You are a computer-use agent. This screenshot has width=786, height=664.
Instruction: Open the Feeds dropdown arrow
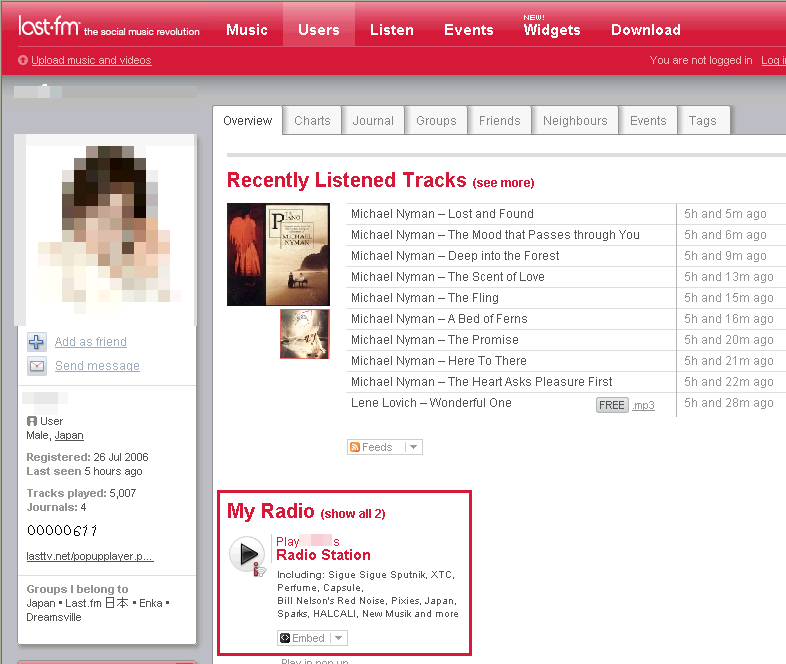[414, 447]
